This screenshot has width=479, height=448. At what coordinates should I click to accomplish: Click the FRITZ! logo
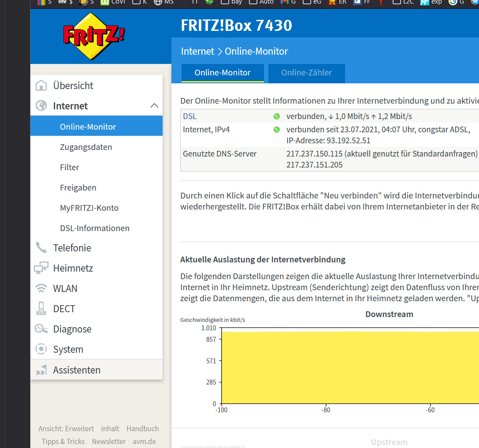pyautogui.click(x=94, y=36)
